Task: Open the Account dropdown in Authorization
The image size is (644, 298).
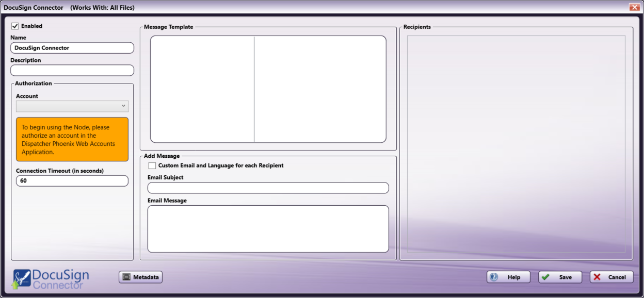Action: point(72,106)
